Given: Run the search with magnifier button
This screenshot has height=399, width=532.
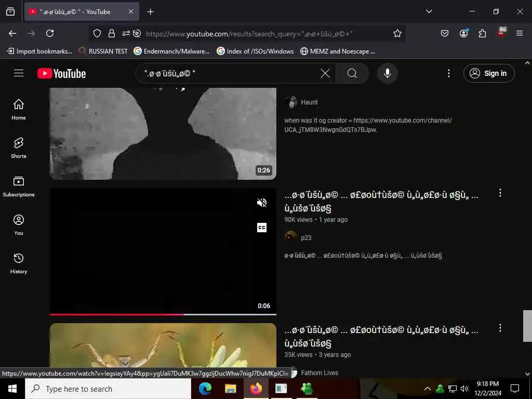Looking at the screenshot, I should pos(352,73).
